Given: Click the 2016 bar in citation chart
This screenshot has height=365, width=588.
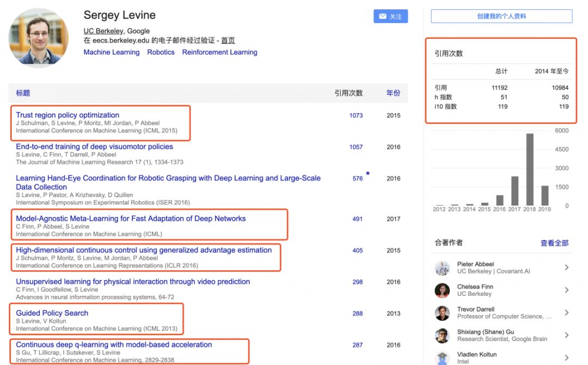Looking at the screenshot, I should (x=500, y=200).
